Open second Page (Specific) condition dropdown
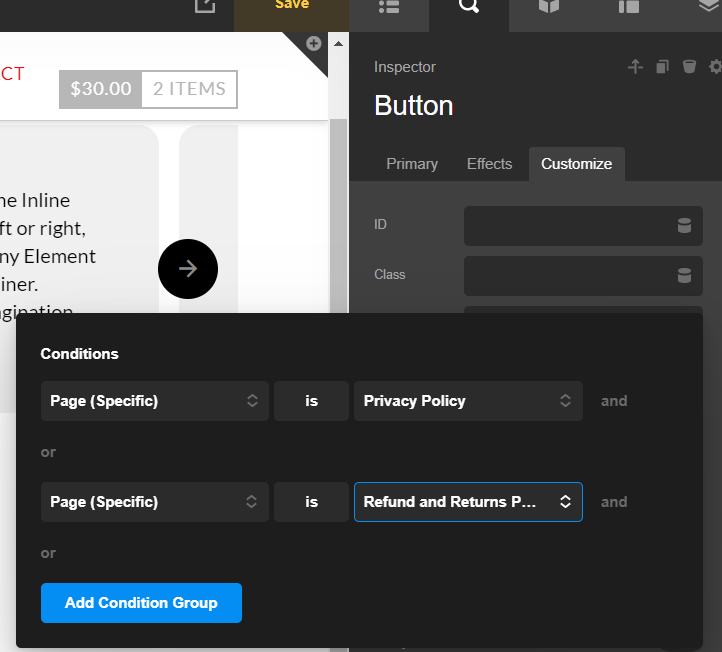Image resolution: width=722 pixels, height=652 pixels. 155,502
